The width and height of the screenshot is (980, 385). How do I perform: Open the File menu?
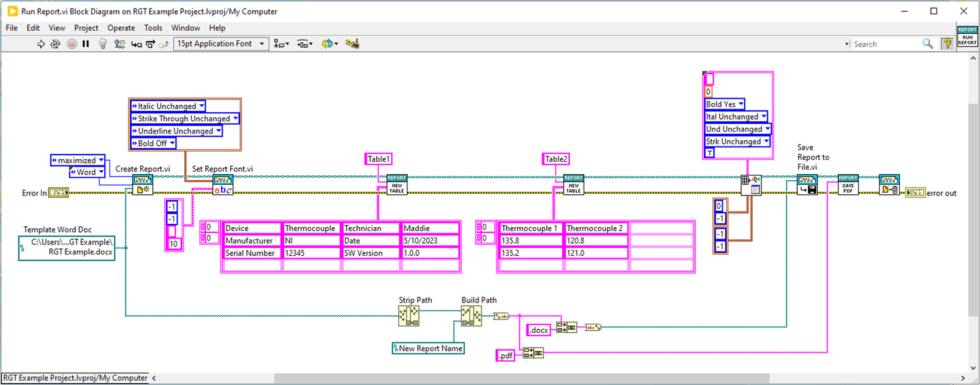(x=12, y=28)
